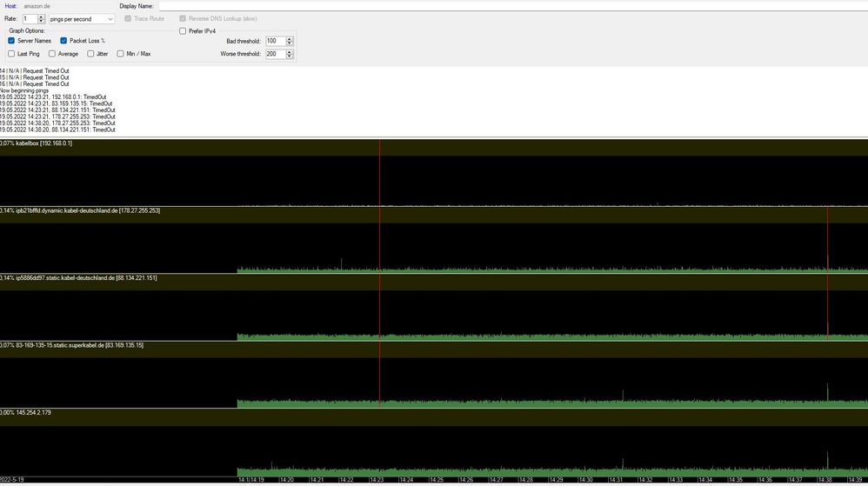Click the Bad threshold value field
Screen dimensions: 868x486
click(x=274, y=41)
